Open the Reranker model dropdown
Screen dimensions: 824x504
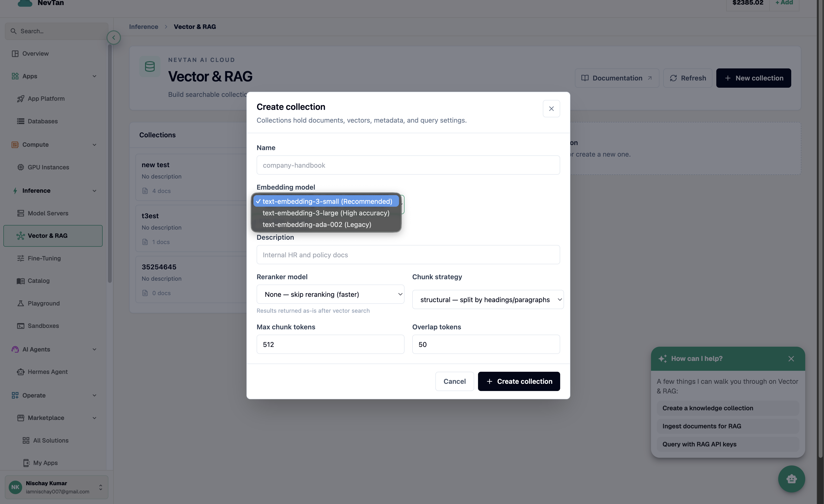(330, 294)
